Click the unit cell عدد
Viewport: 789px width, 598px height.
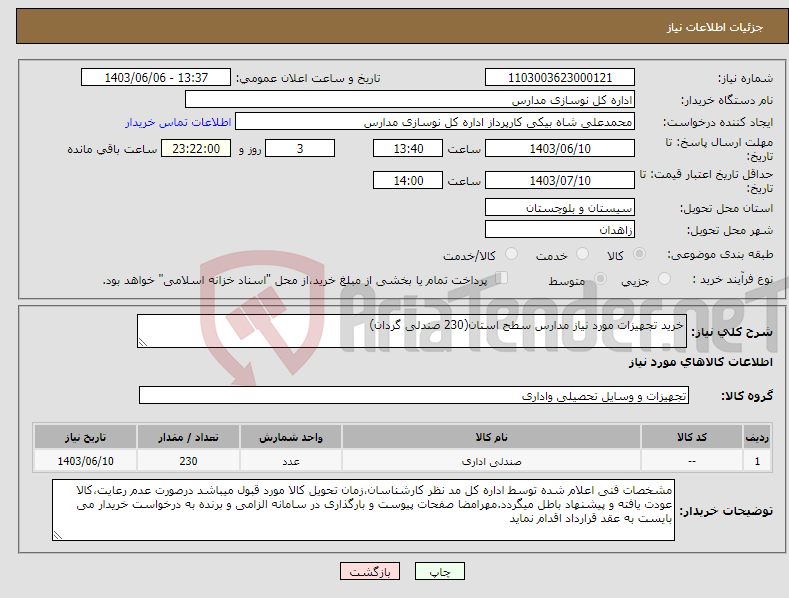pos(291,461)
